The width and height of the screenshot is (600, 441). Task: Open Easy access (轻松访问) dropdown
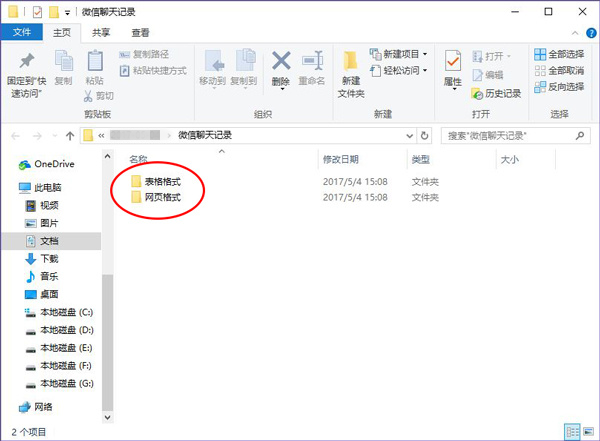(x=398, y=70)
